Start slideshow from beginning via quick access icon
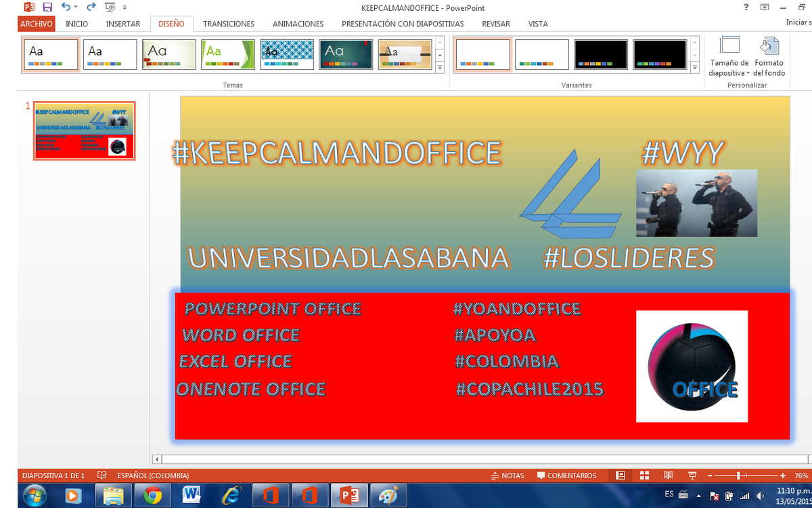The width and height of the screenshot is (812, 508). coord(110,7)
